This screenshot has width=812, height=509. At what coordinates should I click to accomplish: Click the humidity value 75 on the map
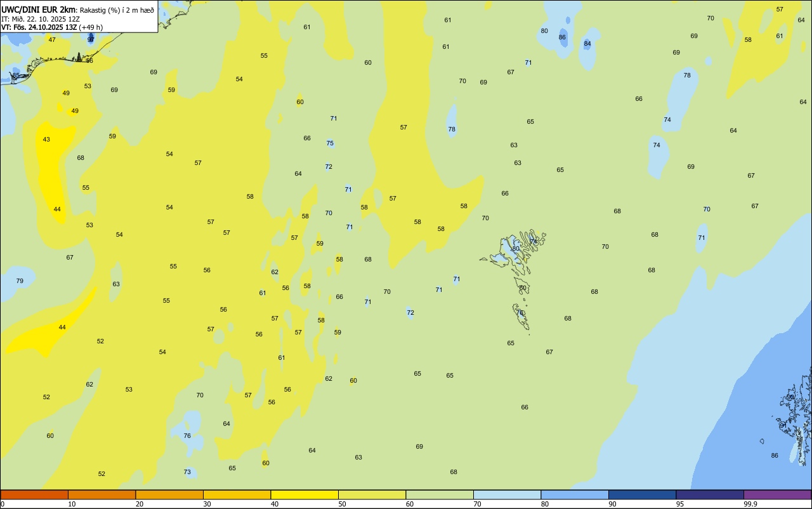(330, 143)
